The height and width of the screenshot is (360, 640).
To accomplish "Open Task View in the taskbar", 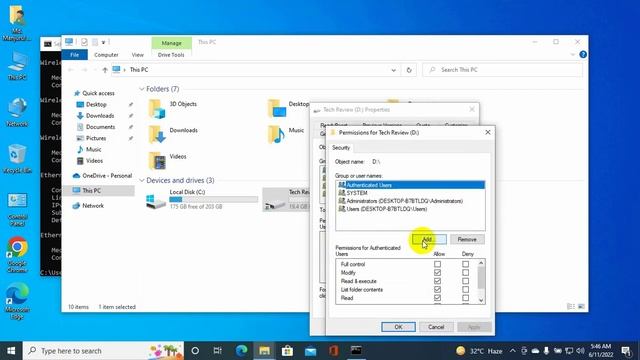I will (x=218, y=351).
